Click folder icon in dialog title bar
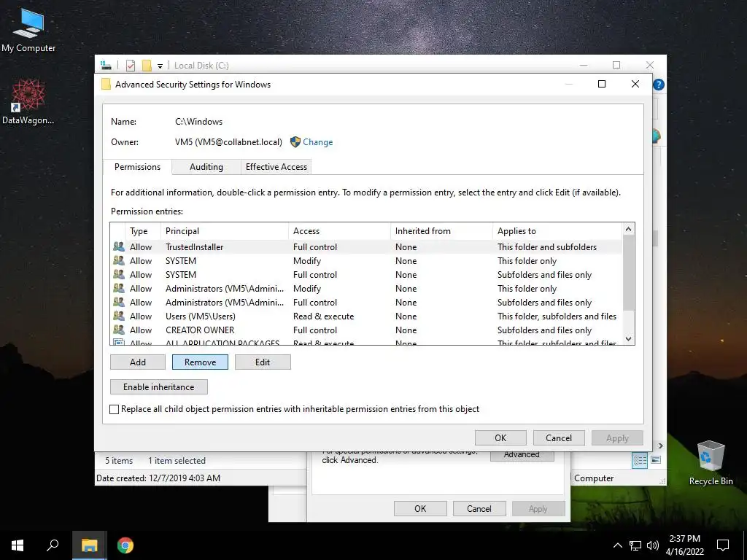Screen dimensions: 747x560 point(106,85)
